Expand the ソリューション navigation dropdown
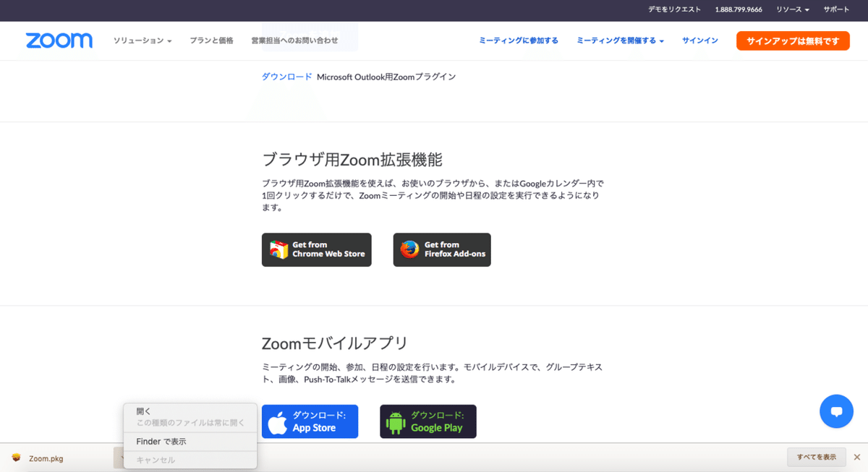The width and height of the screenshot is (868, 472). [142, 41]
